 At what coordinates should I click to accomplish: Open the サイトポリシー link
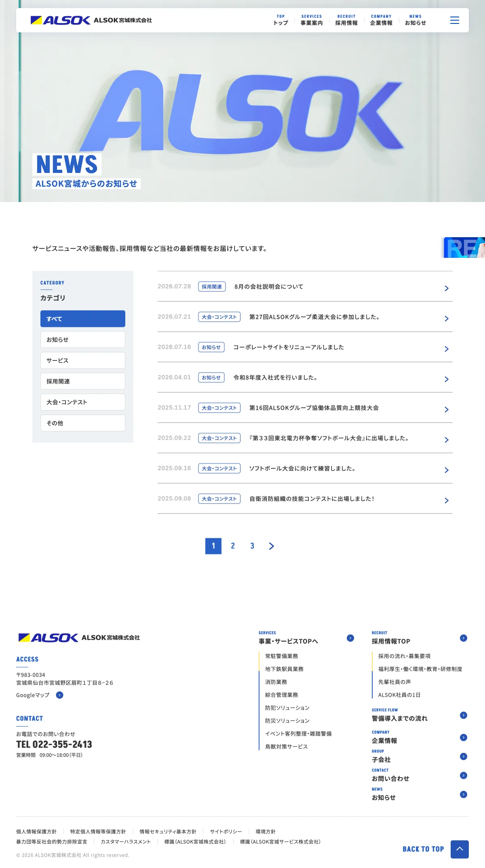click(226, 832)
